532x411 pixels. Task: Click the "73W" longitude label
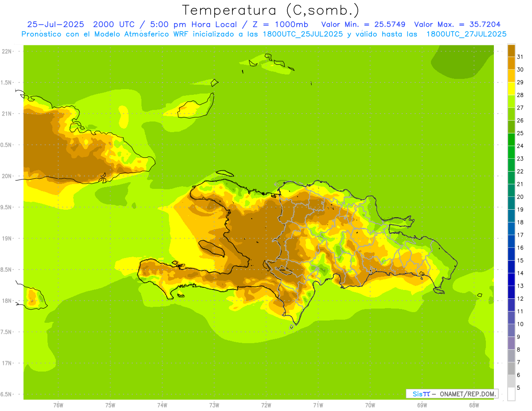pyautogui.click(x=214, y=405)
